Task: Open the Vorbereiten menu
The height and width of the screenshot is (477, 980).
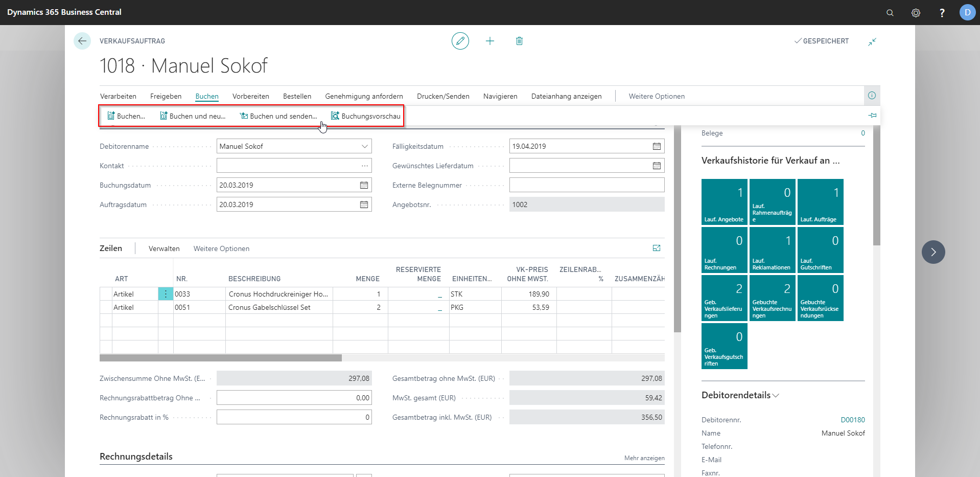Action: pos(250,96)
